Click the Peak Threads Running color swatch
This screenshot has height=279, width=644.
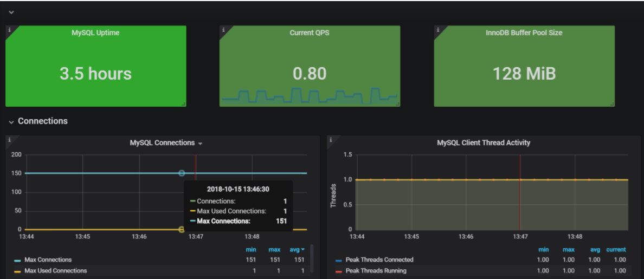pos(339,271)
